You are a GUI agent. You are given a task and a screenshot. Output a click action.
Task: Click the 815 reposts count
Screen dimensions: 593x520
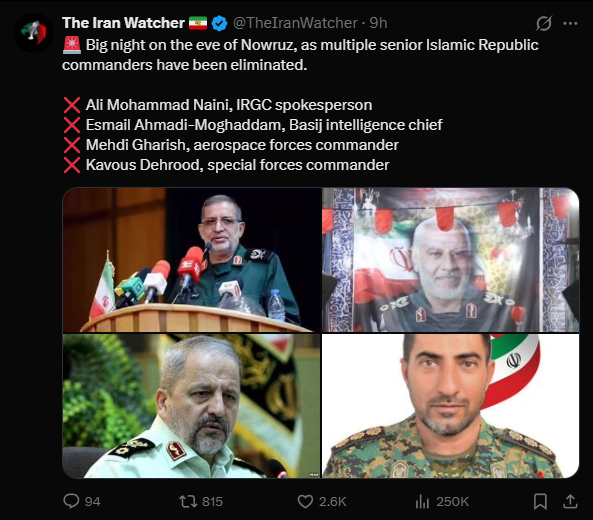[x=212, y=501]
